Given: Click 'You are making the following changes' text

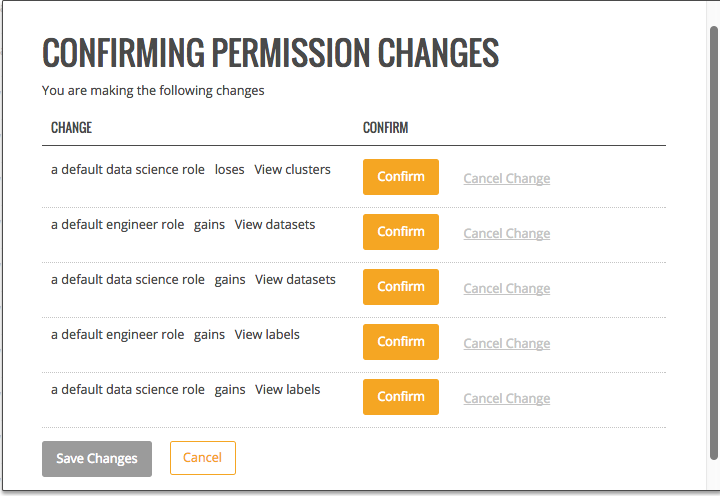Looking at the screenshot, I should click(x=153, y=91).
